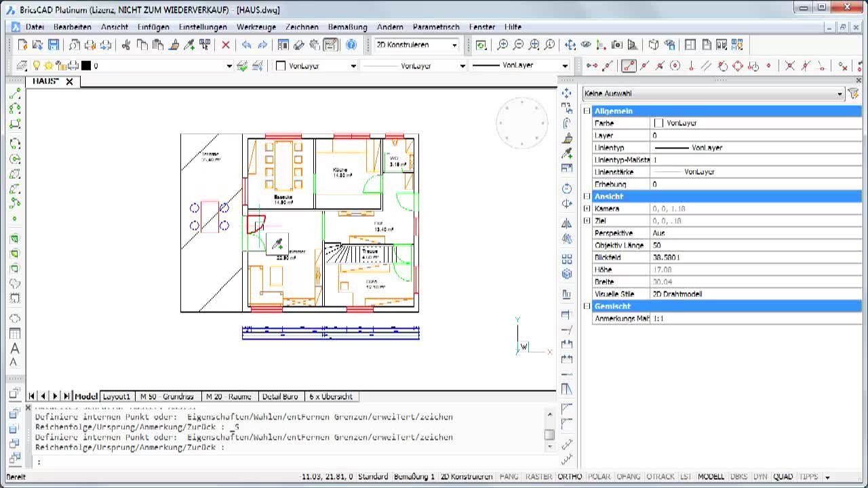Viewport: 868px width, 488px height.
Task: Open the Zeichnen menu
Action: tap(302, 27)
